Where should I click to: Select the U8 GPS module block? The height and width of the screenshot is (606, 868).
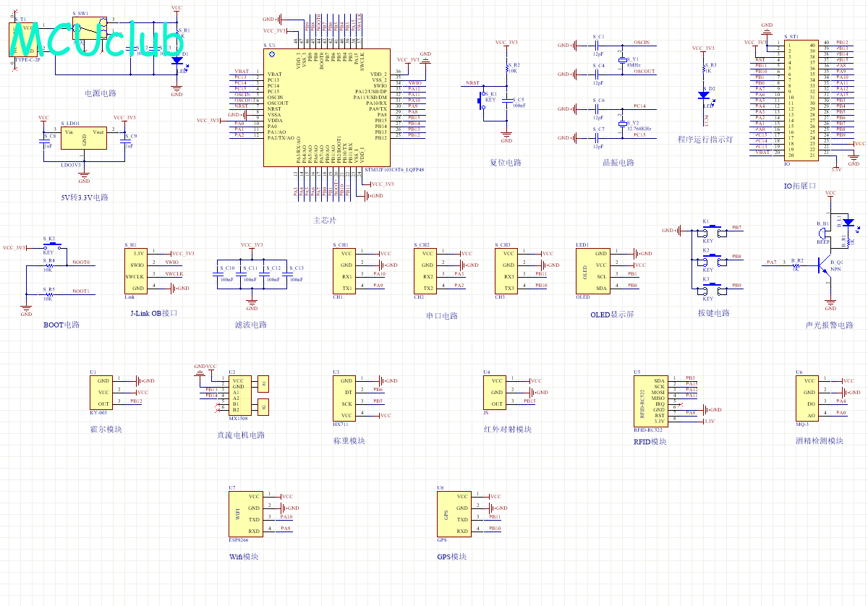[453, 514]
